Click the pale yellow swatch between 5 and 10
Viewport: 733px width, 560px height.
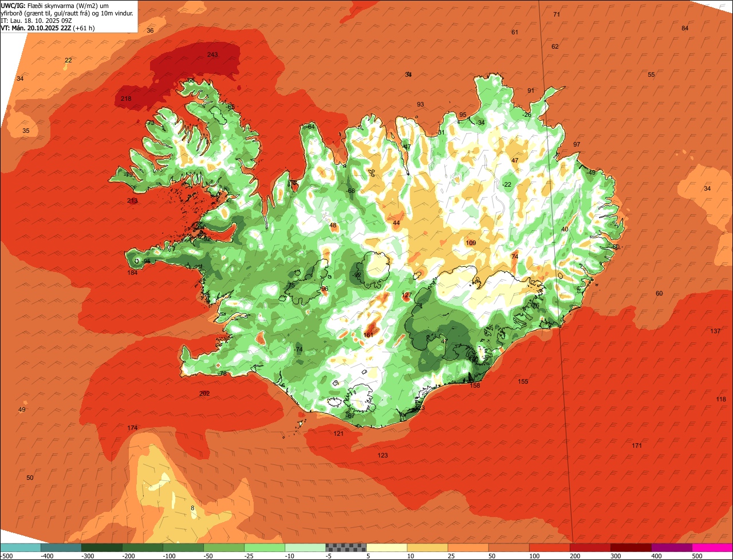387,547
